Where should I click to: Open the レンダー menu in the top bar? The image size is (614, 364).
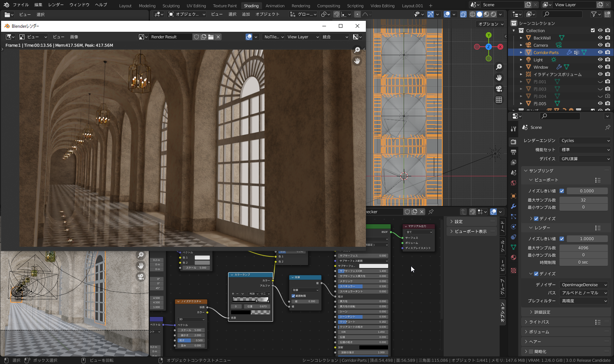point(56,5)
